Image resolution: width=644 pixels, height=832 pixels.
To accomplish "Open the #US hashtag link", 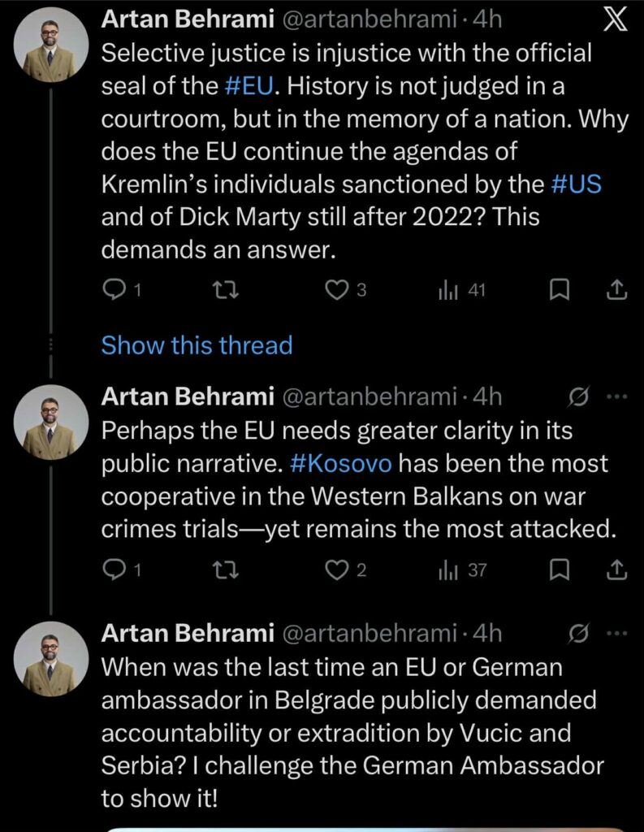I will [x=576, y=184].
